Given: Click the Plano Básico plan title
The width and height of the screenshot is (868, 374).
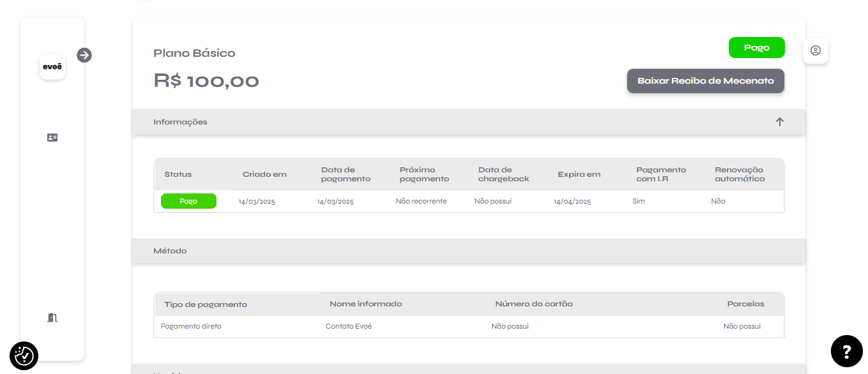Looking at the screenshot, I should 194,53.
